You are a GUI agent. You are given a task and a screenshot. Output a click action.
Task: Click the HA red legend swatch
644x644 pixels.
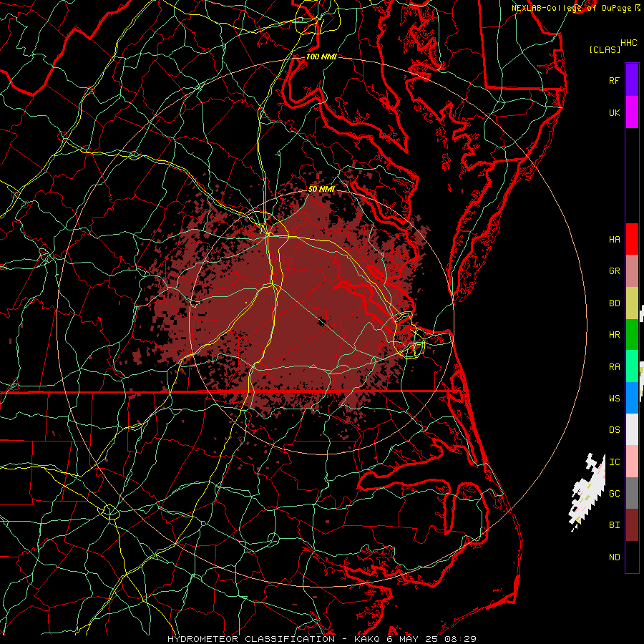pyautogui.click(x=632, y=239)
